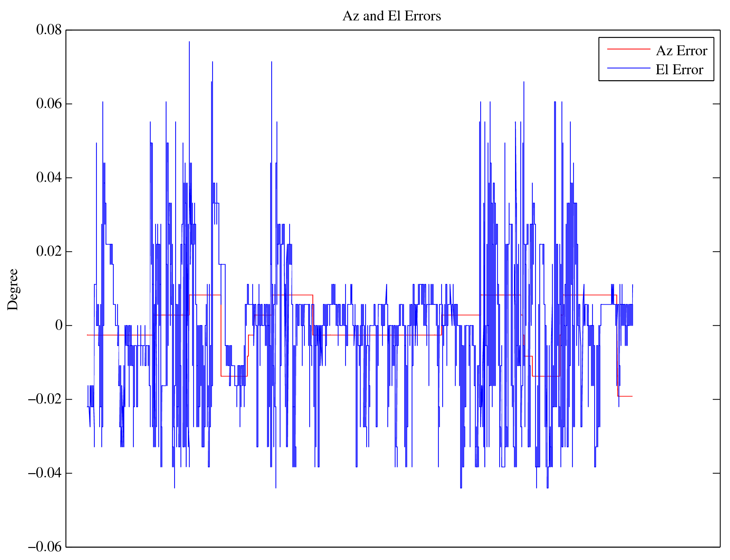Select the El Error legend label
730x560 pixels.
679,70
